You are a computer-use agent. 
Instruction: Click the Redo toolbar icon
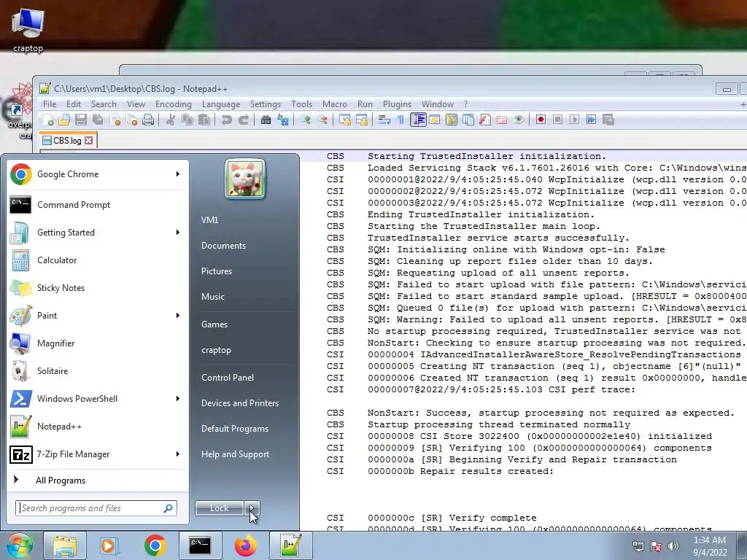243,120
